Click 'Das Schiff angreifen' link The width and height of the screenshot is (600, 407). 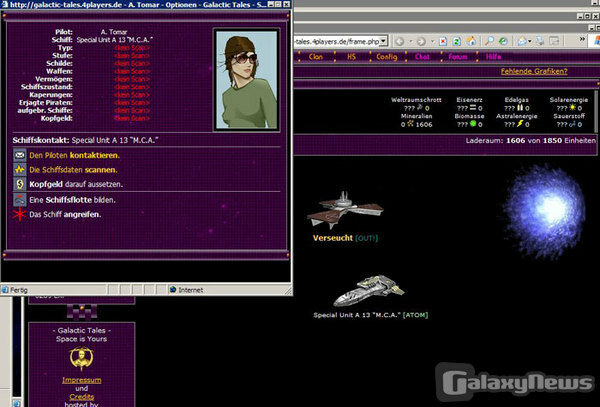click(65, 214)
